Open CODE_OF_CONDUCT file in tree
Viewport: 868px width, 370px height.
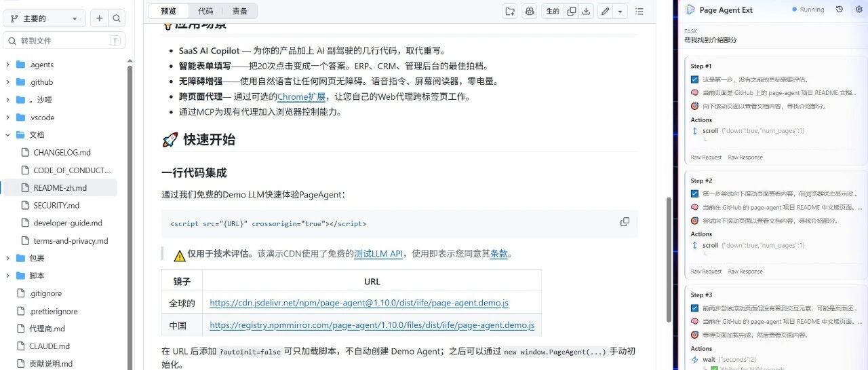click(x=73, y=170)
